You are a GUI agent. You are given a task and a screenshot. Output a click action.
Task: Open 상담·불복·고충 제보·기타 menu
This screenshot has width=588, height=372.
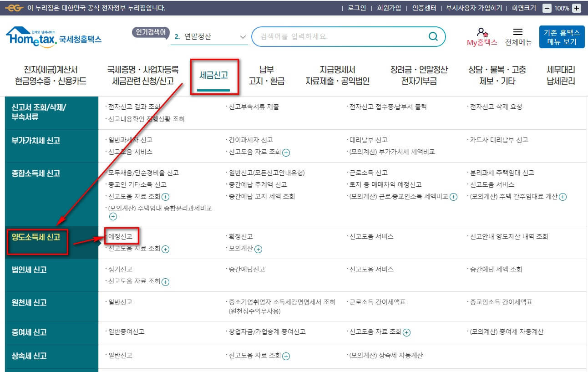click(497, 76)
